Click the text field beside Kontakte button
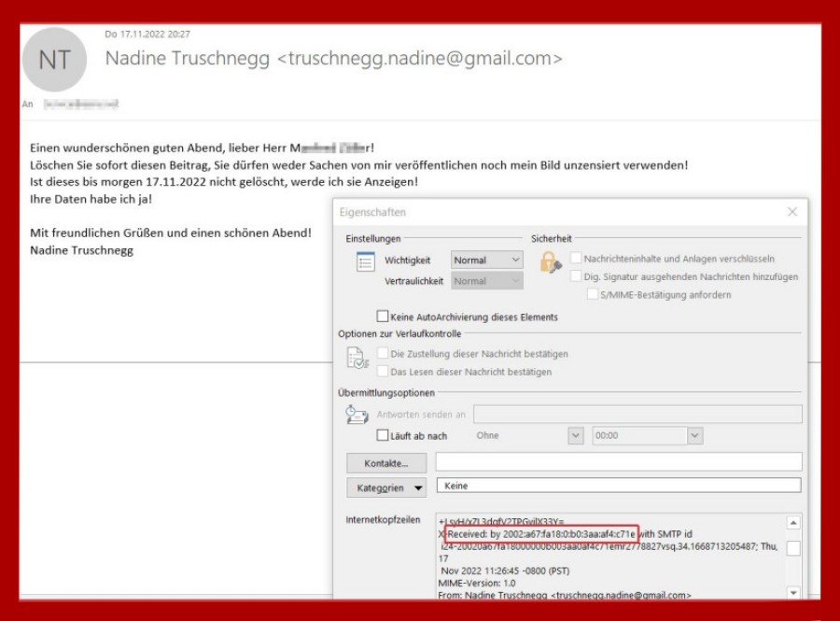The width and height of the screenshot is (840, 621). coord(618,462)
